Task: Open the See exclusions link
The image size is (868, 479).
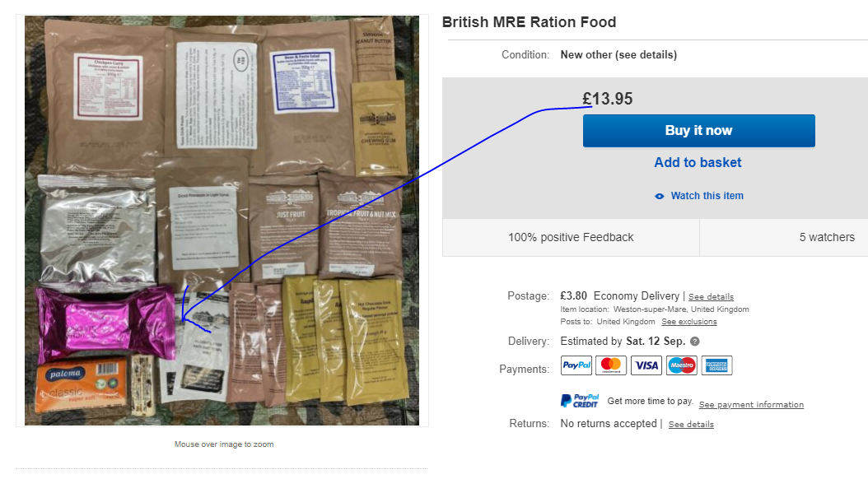Action: coord(689,322)
